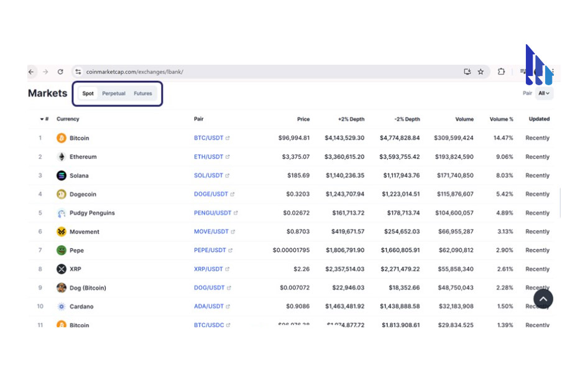Sort by Volume % column header

point(502,119)
